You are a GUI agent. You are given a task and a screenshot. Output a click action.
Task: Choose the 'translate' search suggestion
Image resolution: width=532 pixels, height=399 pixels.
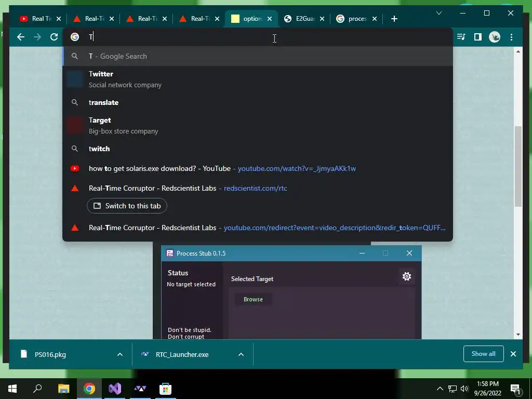(258, 102)
